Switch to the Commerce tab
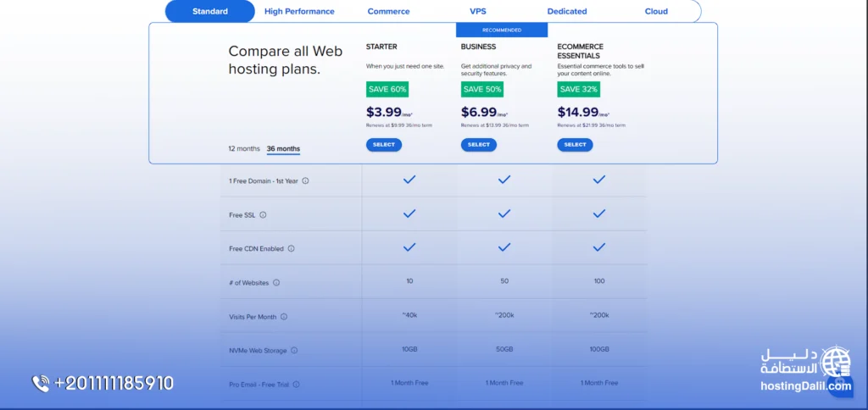The height and width of the screenshot is (410, 868). click(388, 12)
